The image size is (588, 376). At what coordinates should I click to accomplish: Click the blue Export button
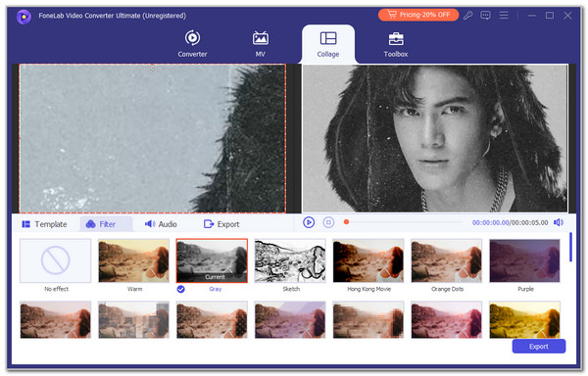tap(538, 347)
